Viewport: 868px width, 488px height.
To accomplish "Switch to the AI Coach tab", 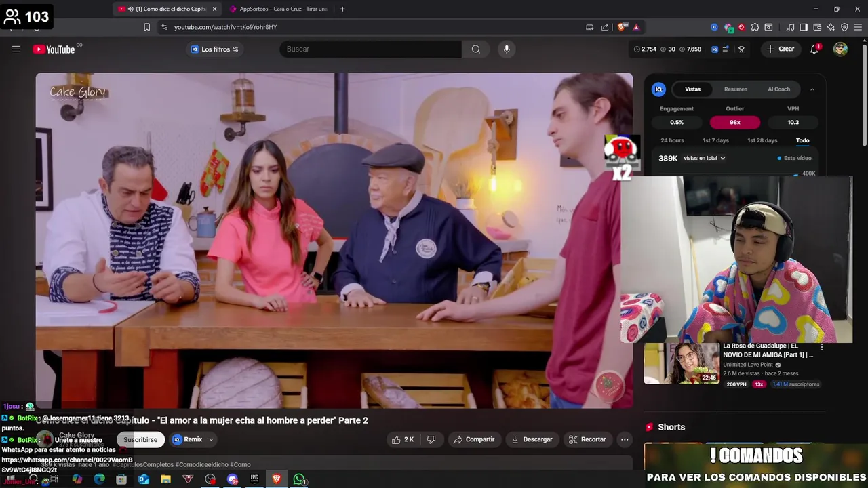I will 778,89.
